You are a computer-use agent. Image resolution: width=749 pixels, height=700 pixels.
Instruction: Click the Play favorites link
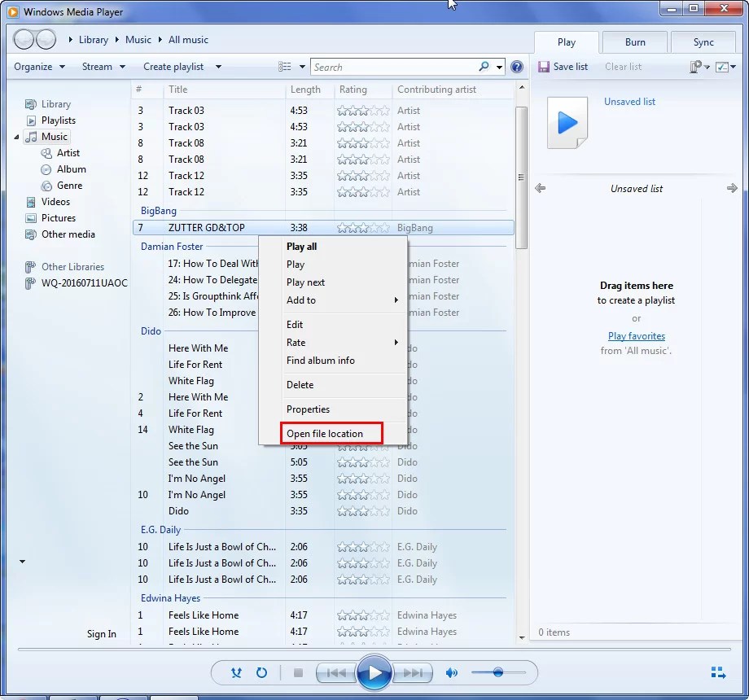pyautogui.click(x=637, y=335)
